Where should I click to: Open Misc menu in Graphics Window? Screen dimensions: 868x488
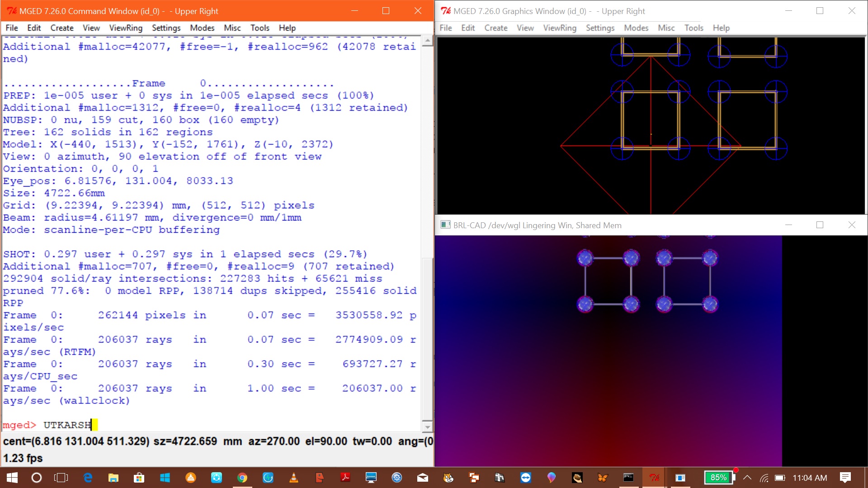[666, 28]
